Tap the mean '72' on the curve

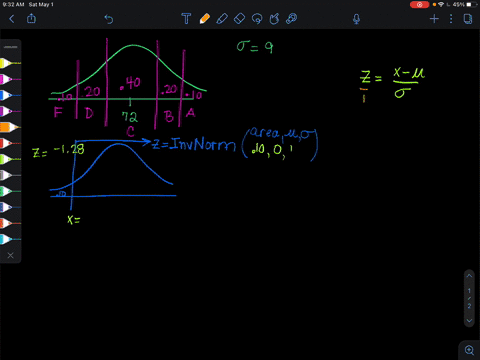tap(129, 117)
